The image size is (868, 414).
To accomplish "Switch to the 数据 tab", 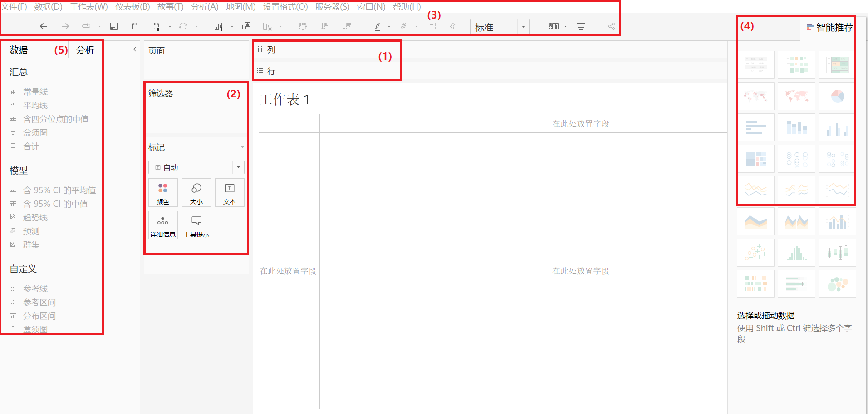I will tap(19, 50).
